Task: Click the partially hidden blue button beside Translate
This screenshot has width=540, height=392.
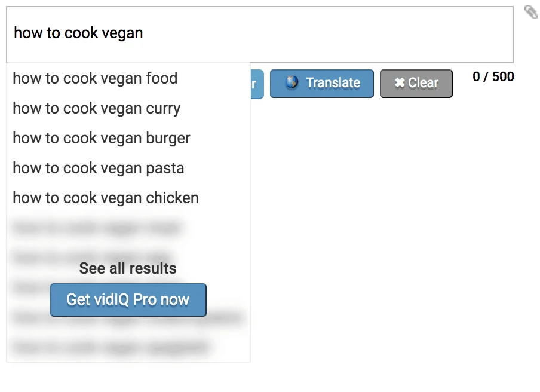Action: (256, 84)
